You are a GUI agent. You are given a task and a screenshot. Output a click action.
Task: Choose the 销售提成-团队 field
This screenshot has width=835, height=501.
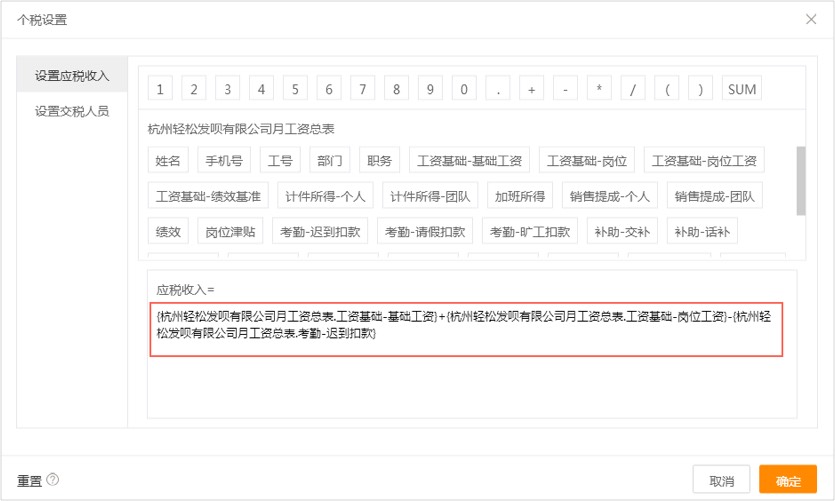point(715,196)
